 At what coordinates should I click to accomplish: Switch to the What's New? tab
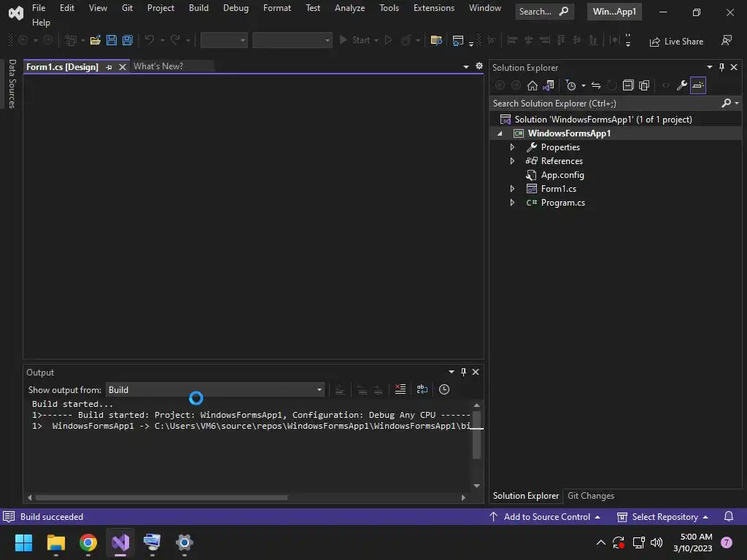(x=158, y=66)
